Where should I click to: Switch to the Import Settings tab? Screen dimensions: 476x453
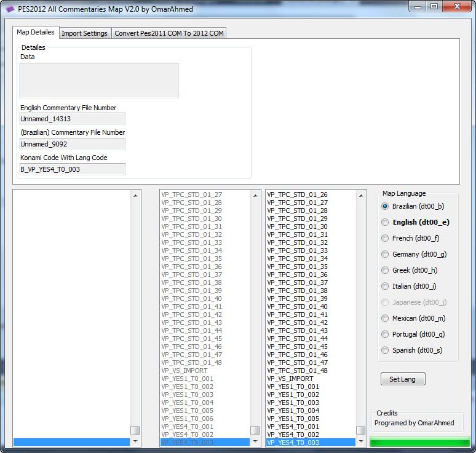[84, 33]
